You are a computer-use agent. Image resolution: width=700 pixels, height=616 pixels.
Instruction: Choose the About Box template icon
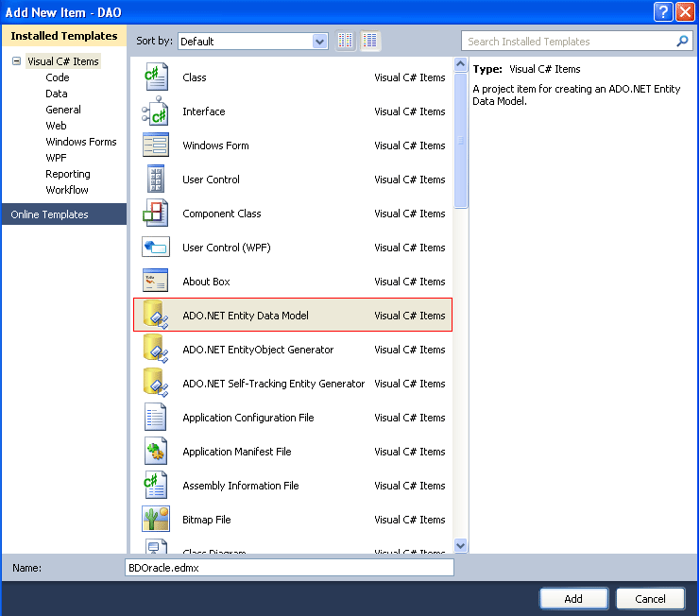click(156, 282)
